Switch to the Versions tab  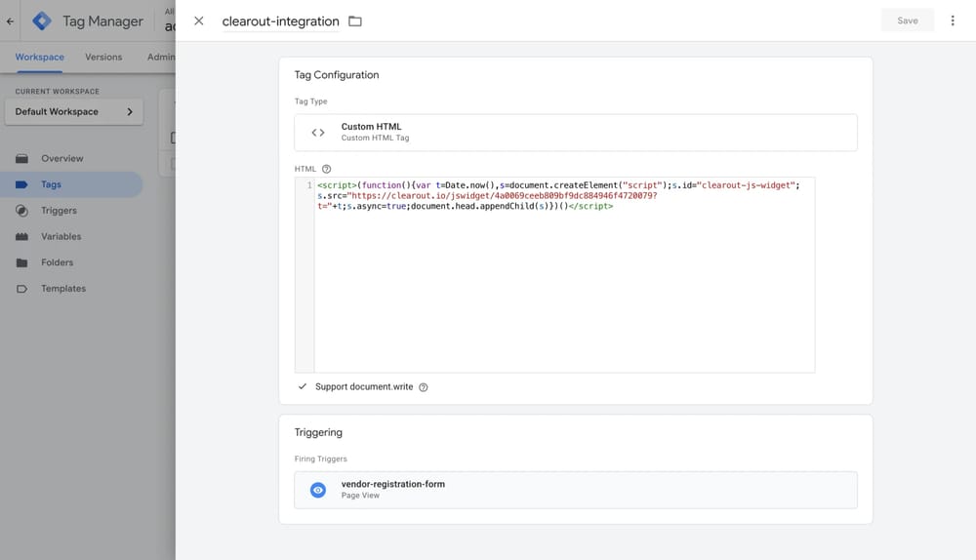(x=103, y=57)
